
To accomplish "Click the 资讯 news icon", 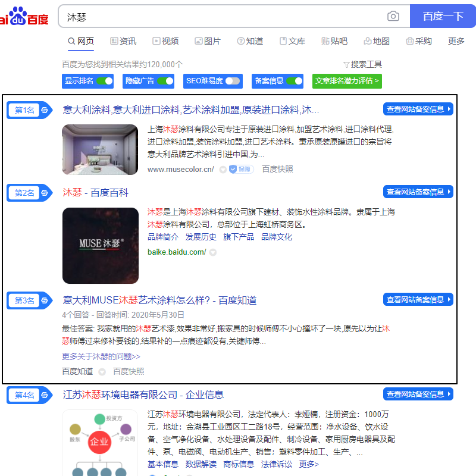I will (114, 41).
